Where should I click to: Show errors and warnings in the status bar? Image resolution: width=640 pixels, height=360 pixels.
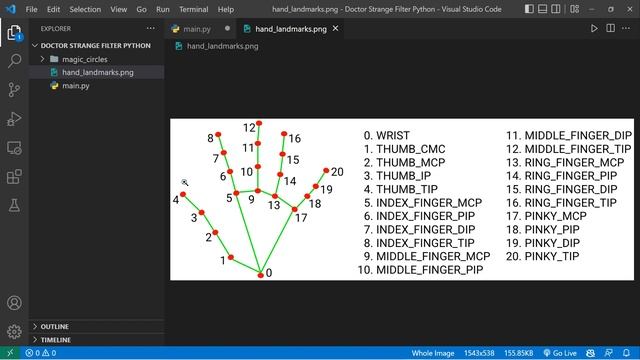click(x=40, y=353)
